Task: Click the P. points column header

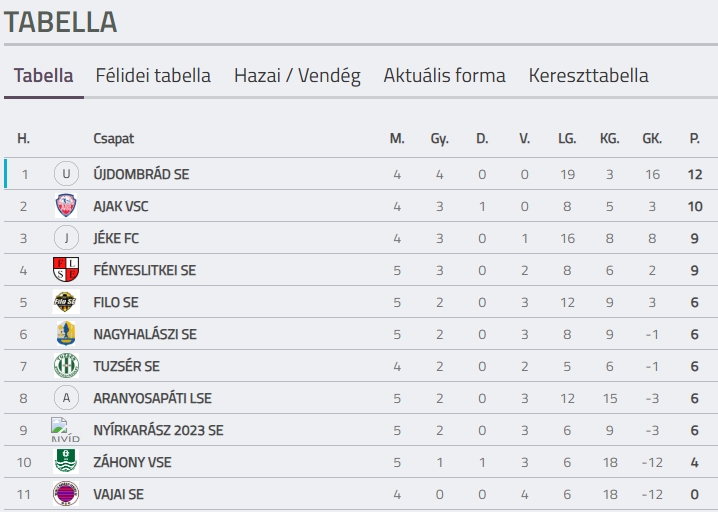Action: (694, 139)
